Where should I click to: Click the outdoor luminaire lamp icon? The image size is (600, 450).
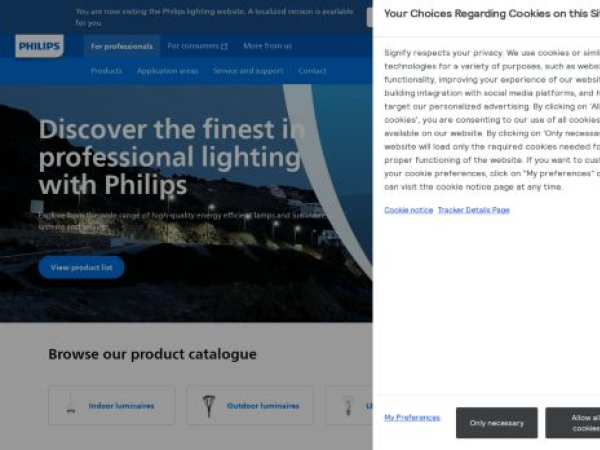click(209, 405)
